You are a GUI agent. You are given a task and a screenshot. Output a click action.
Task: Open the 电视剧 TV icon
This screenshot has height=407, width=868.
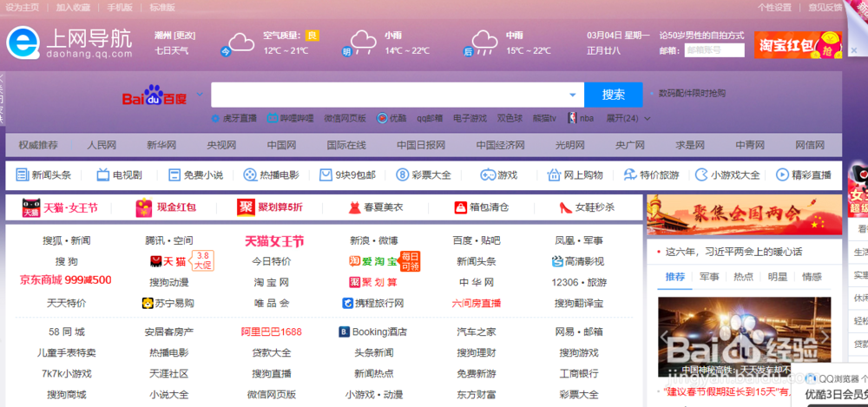click(x=103, y=175)
